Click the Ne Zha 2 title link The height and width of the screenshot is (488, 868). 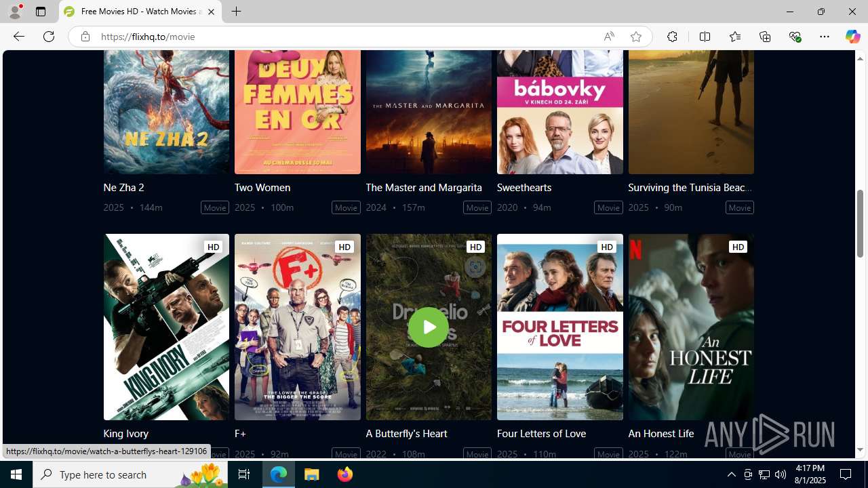[x=123, y=187]
